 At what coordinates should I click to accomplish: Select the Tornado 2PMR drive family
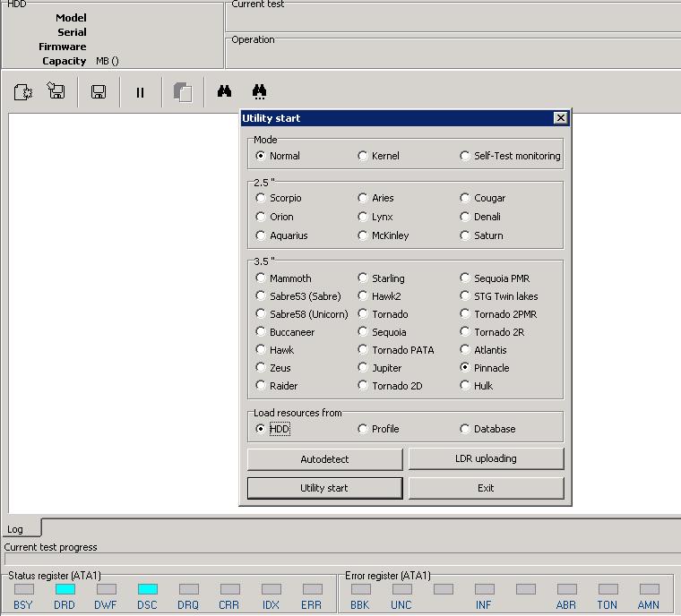point(498,314)
